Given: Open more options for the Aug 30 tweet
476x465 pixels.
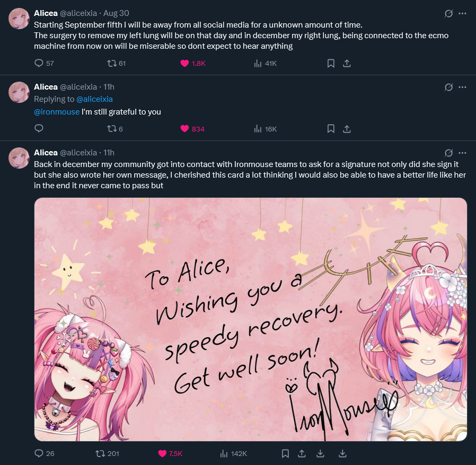Looking at the screenshot, I should (x=462, y=13).
